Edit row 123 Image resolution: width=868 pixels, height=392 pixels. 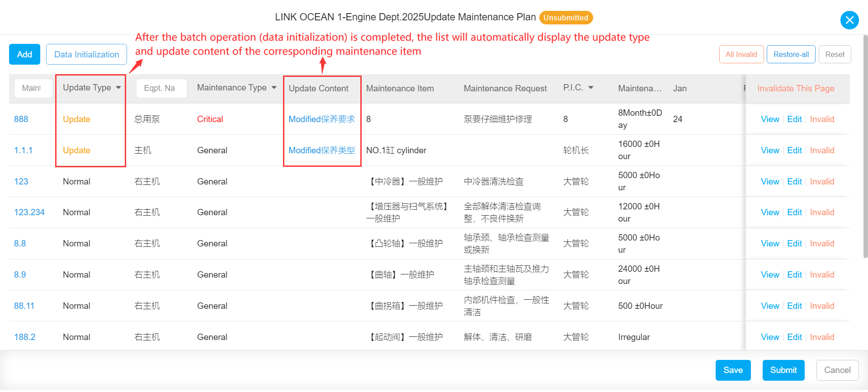794,182
